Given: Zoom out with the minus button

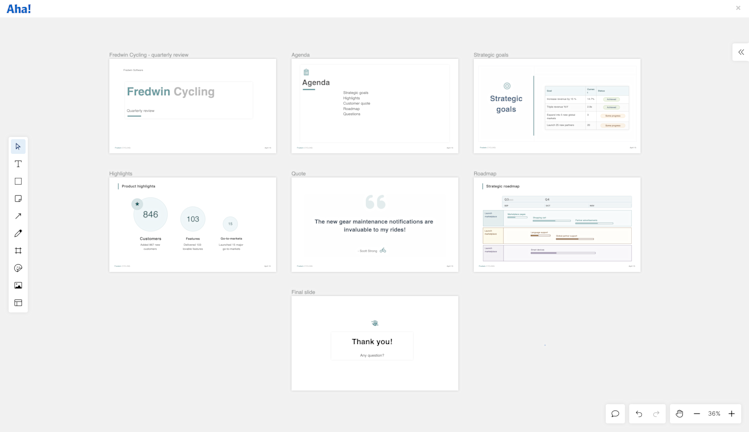Looking at the screenshot, I should point(697,414).
